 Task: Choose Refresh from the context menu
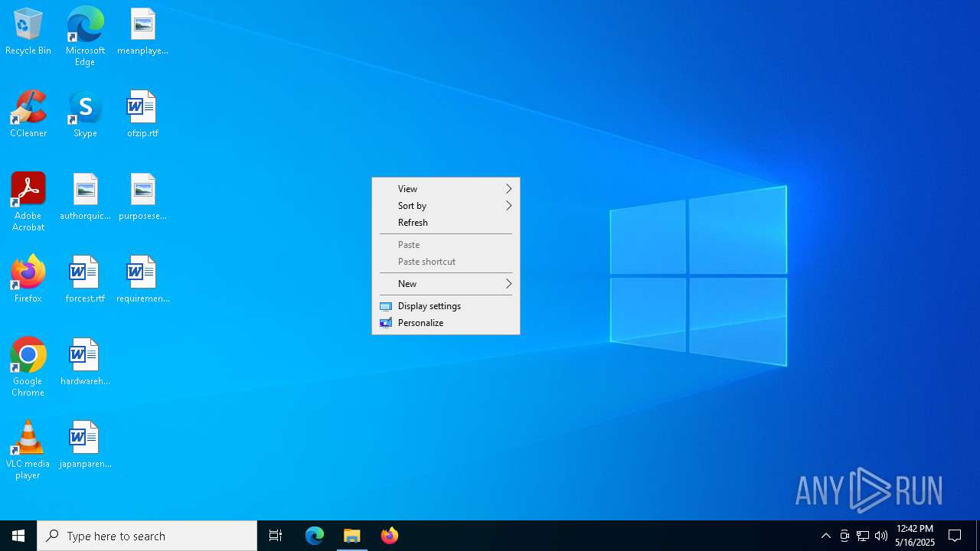click(x=446, y=223)
